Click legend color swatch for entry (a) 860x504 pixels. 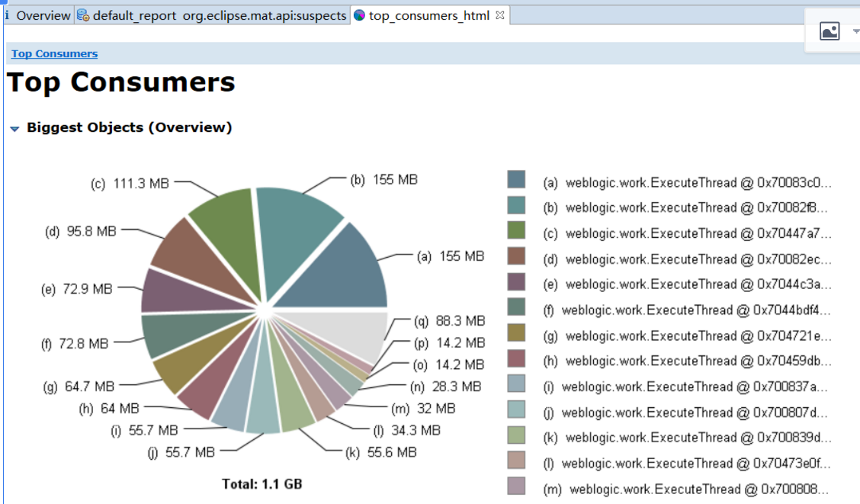(516, 179)
